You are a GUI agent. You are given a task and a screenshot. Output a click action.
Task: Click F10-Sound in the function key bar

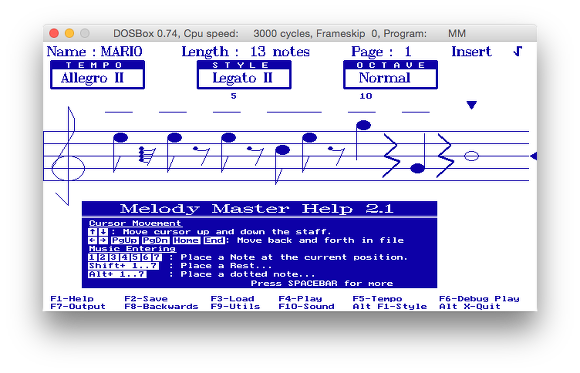click(307, 306)
